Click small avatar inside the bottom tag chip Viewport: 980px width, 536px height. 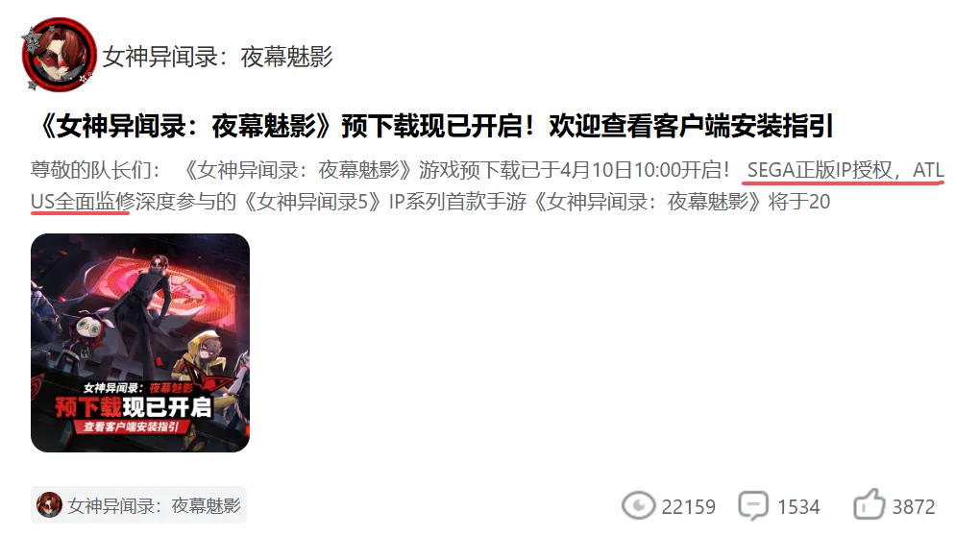pos(49,504)
